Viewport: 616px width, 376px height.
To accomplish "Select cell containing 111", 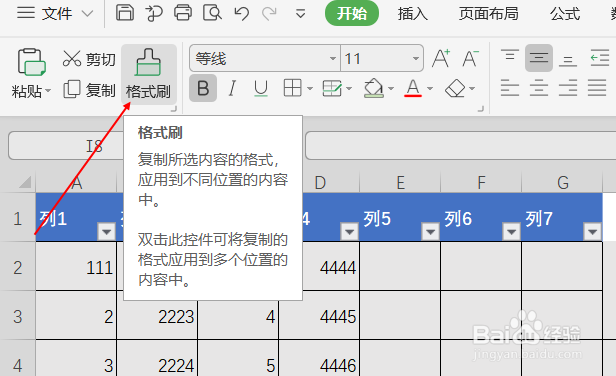I will (76, 267).
